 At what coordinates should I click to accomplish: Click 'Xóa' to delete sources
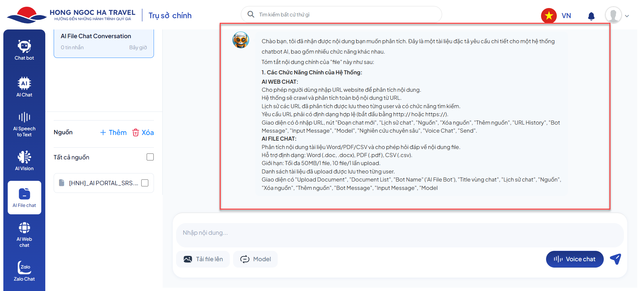[143, 133]
